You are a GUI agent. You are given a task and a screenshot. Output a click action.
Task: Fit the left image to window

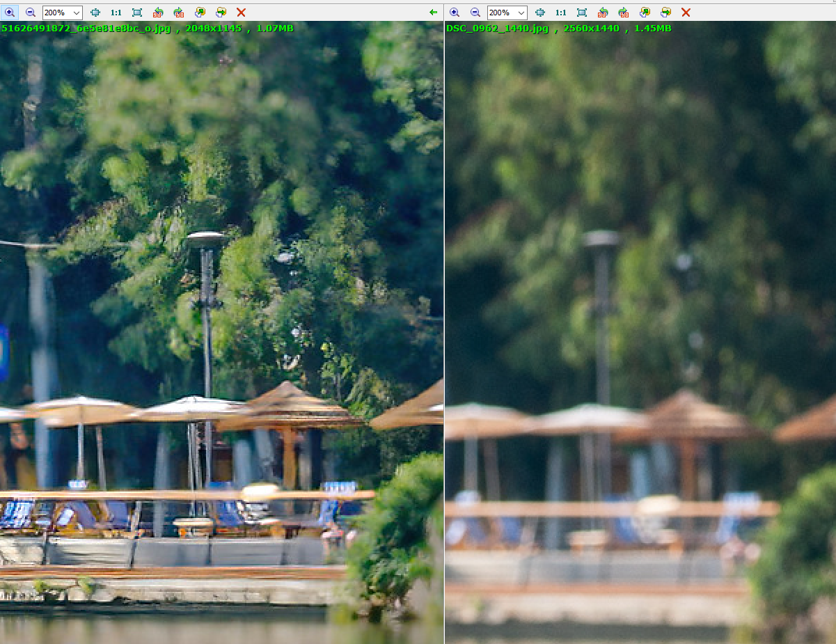pos(137,13)
